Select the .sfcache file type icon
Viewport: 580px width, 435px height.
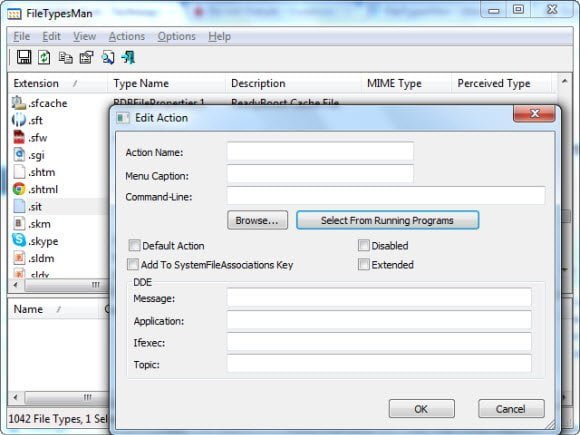pos(18,102)
